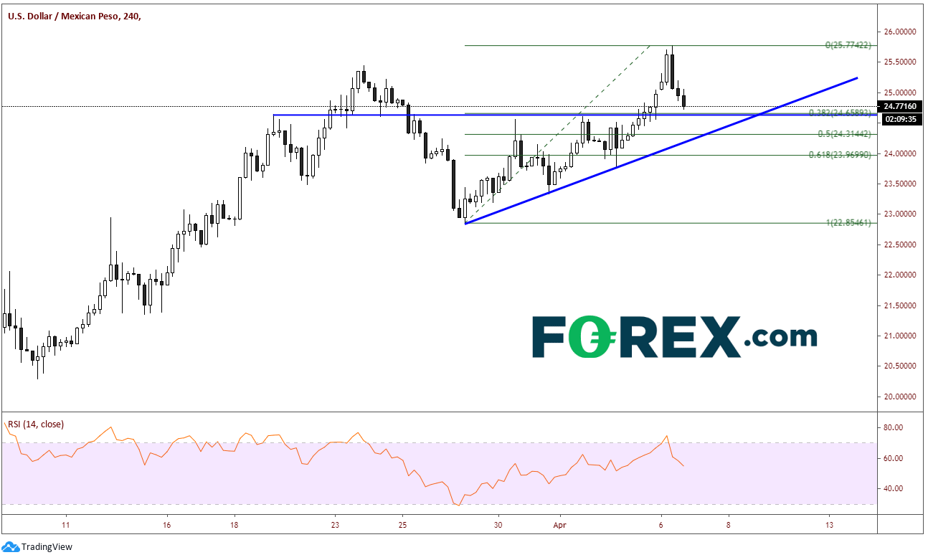Click the 23.50000 price axis value
This screenshot has width=928, height=560.
coord(901,184)
